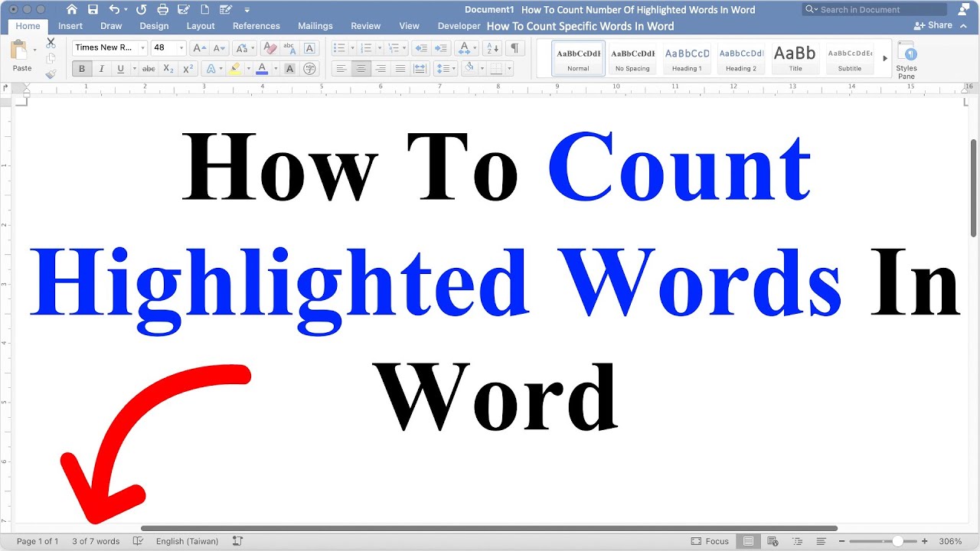The width and height of the screenshot is (980, 551).
Task: Apply yellow text highlight color
Action: pyautogui.click(x=234, y=69)
